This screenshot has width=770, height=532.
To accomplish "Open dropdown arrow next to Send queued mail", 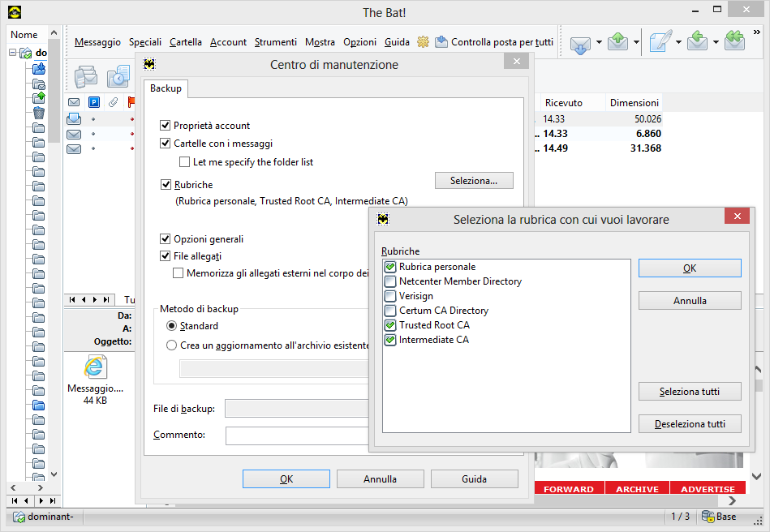I will click(x=636, y=42).
